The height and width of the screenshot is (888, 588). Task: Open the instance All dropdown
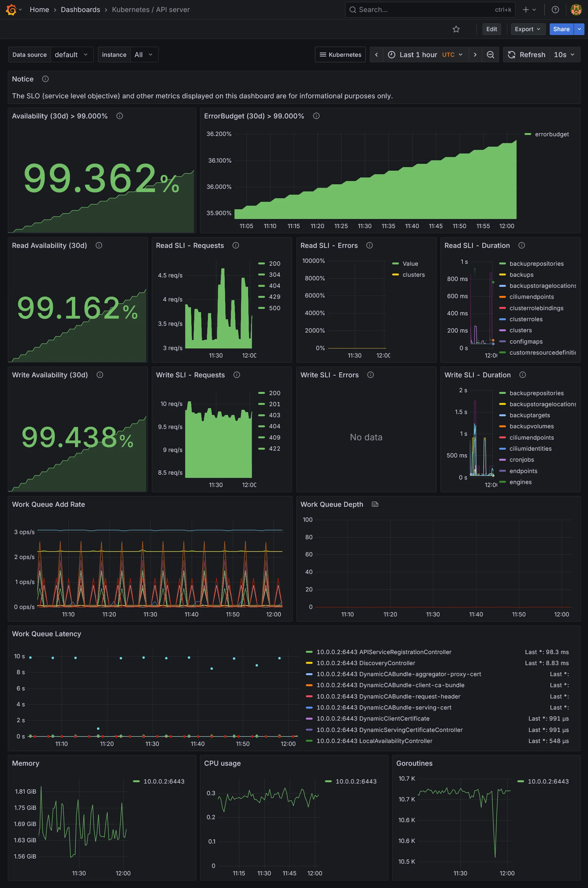point(144,55)
